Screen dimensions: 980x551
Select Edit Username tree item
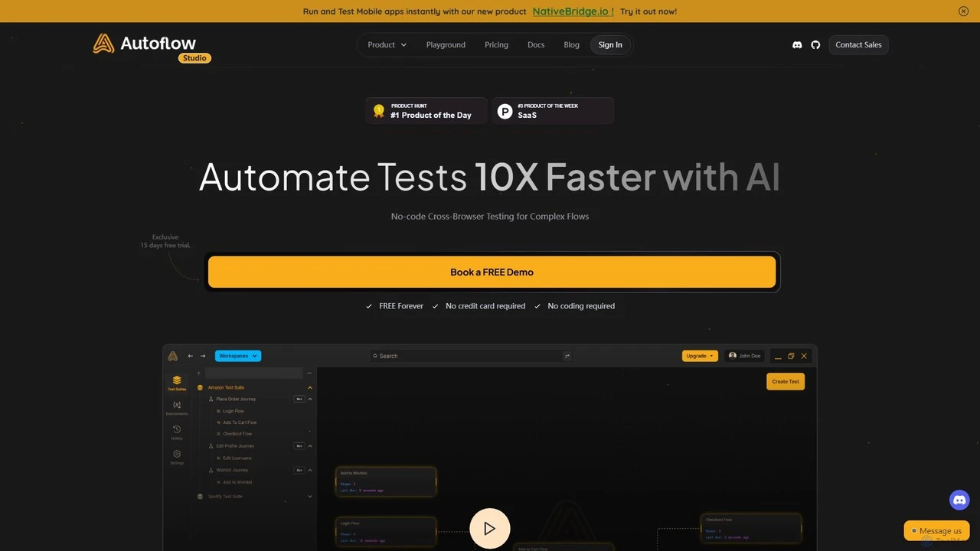pyautogui.click(x=237, y=458)
